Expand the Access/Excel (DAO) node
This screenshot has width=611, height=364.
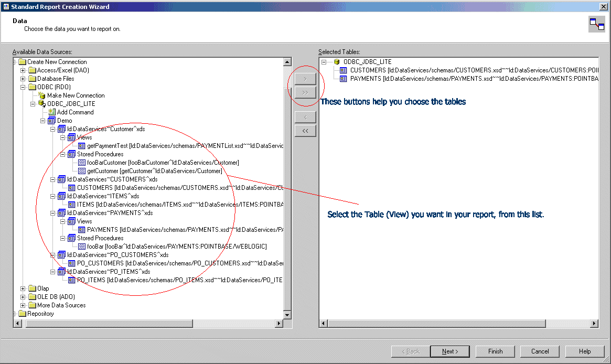point(23,70)
